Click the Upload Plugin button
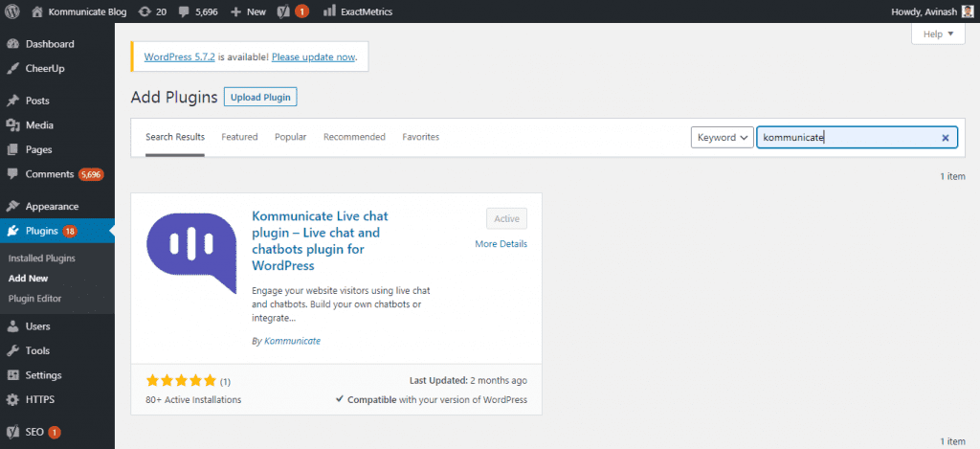Viewport: 980px width, 449px height. (260, 98)
